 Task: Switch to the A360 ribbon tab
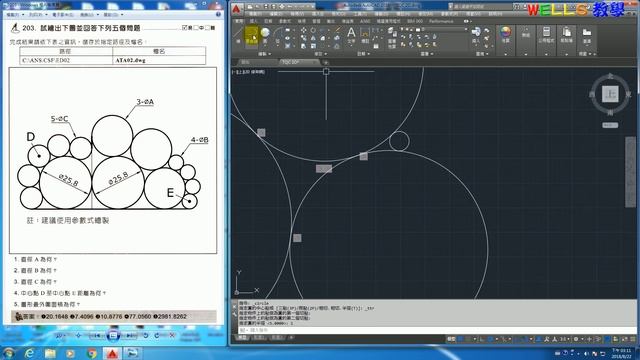tap(365, 21)
